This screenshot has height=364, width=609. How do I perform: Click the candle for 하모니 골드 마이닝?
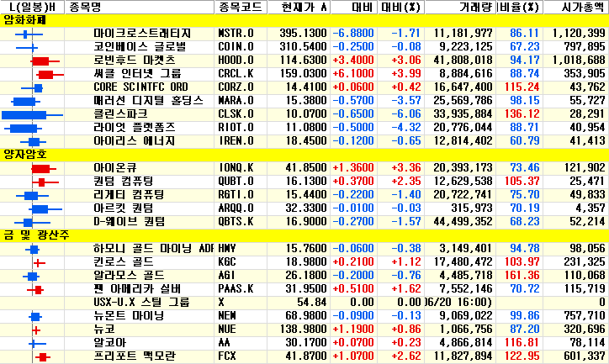(x=33, y=249)
